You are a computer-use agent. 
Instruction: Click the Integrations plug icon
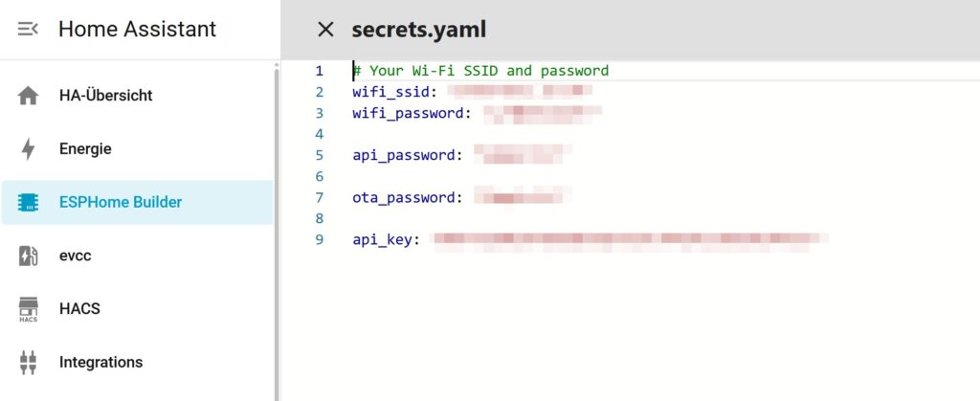coord(28,363)
